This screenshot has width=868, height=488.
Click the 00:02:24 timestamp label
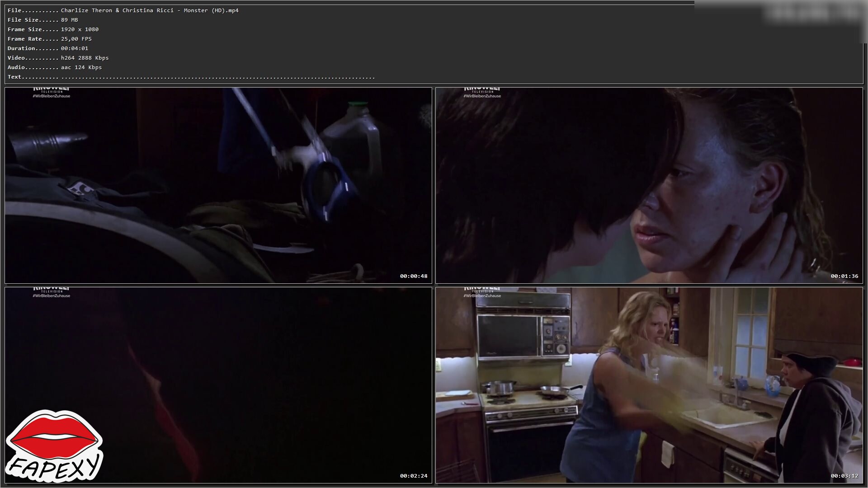click(414, 476)
